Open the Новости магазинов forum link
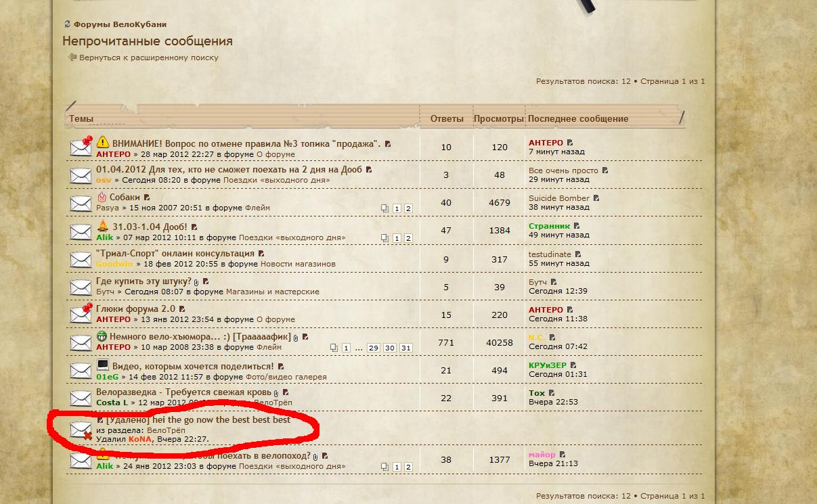This screenshot has height=504, width=817. (x=298, y=264)
